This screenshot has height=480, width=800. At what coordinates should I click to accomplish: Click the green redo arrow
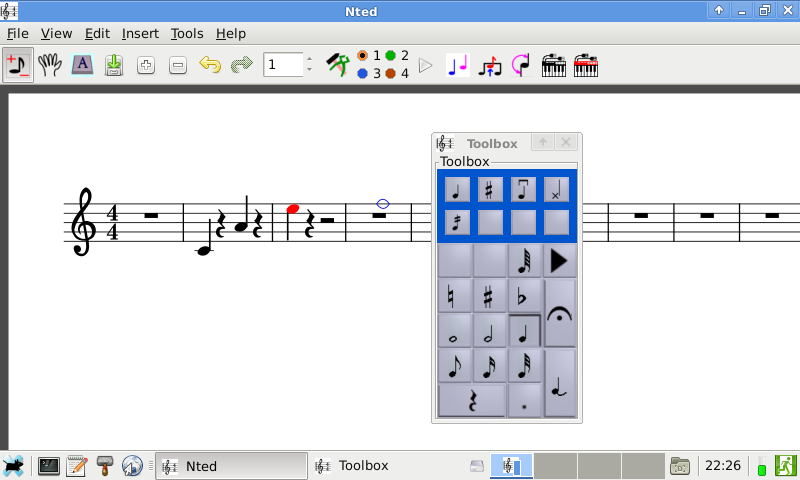(x=242, y=65)
